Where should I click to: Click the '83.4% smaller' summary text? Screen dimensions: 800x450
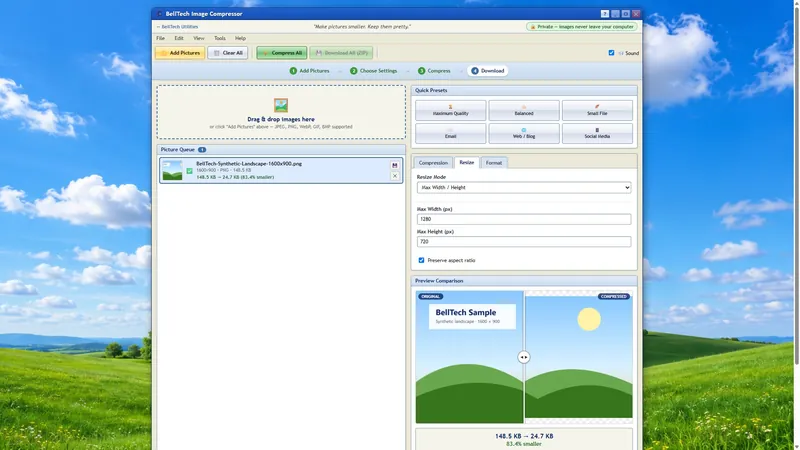click(524, 444)
